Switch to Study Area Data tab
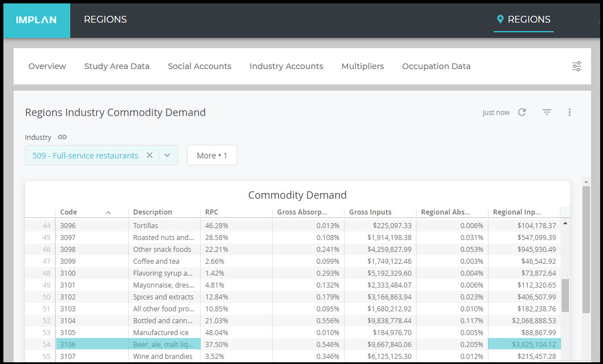This screenshot has width=603, height=364. tap(117, 66)
